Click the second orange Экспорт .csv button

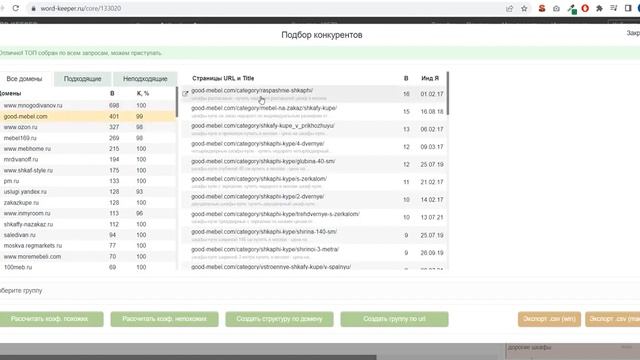pyautogui.click(x=613, y=319)
